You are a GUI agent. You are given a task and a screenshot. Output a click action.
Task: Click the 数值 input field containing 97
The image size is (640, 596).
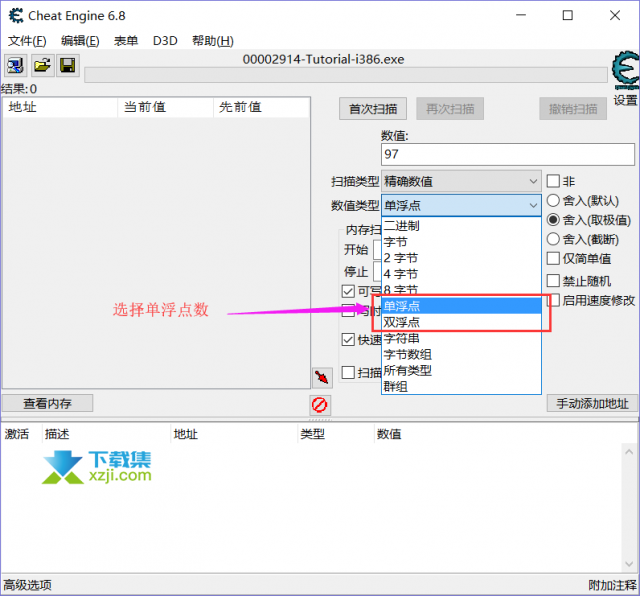coord(508,154)
